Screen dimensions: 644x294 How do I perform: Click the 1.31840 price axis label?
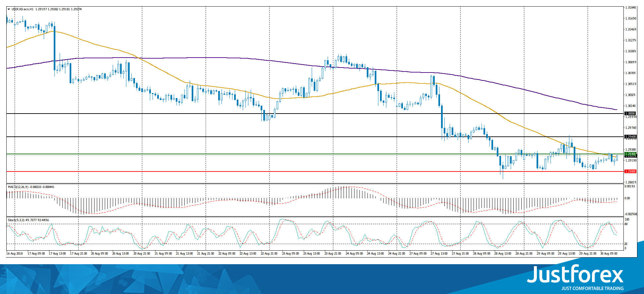[630, 8]
